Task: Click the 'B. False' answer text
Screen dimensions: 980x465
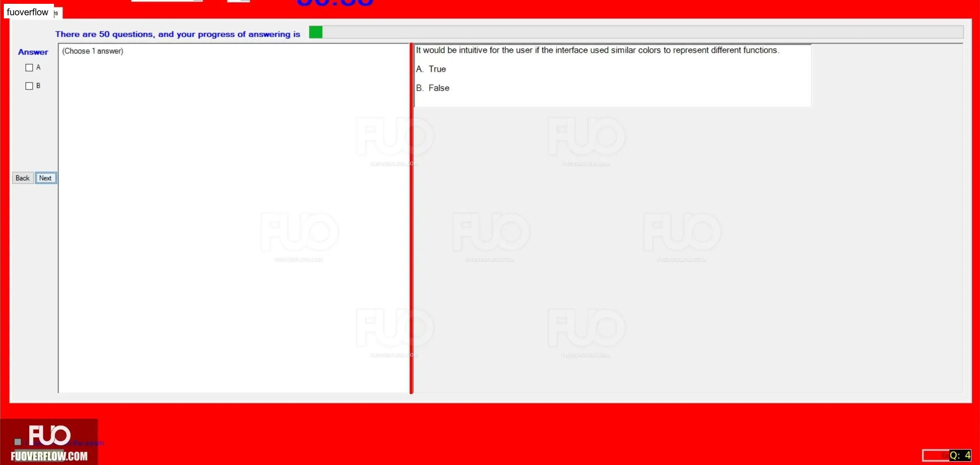Action: click(x=433, y=88)
